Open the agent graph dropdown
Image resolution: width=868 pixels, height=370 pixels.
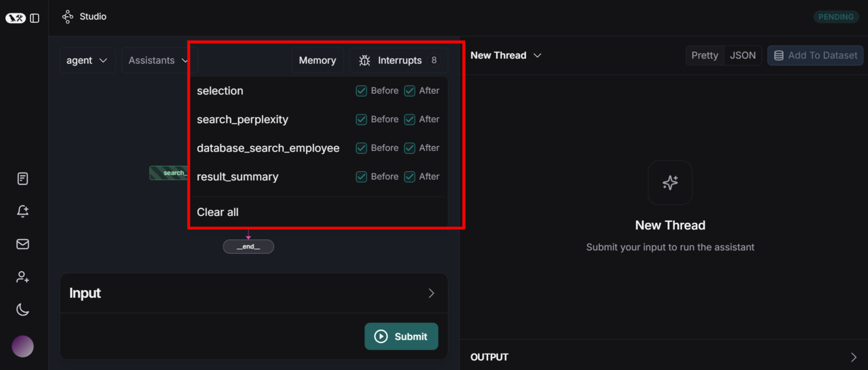87,60
